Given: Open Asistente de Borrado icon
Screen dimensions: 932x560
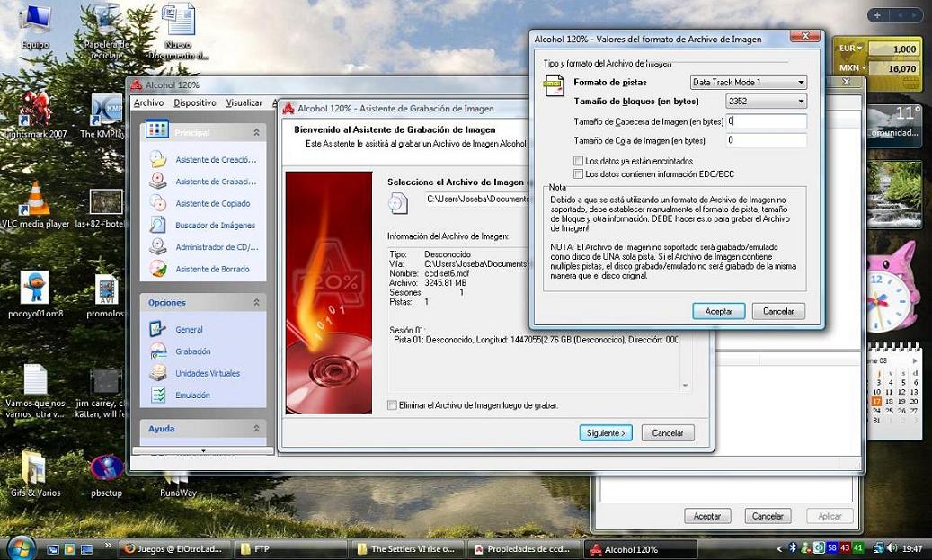Looking at the screenshot, I should [158, 269].
